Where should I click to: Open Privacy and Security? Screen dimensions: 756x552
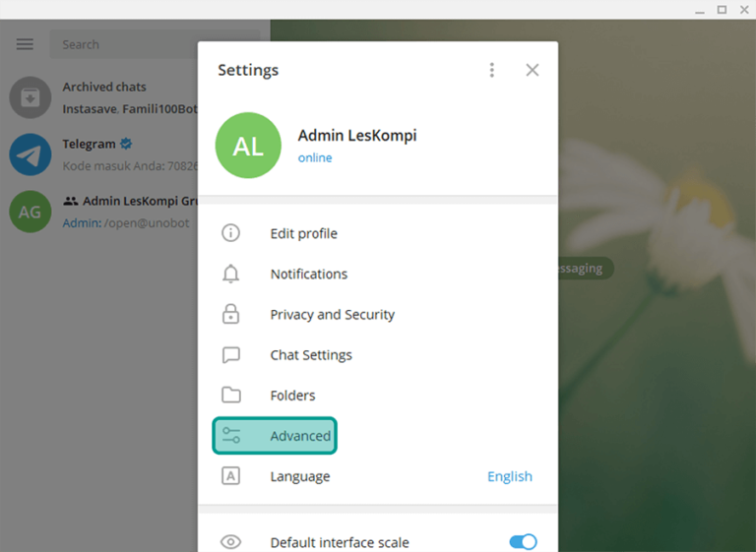[x=378, y=314]
